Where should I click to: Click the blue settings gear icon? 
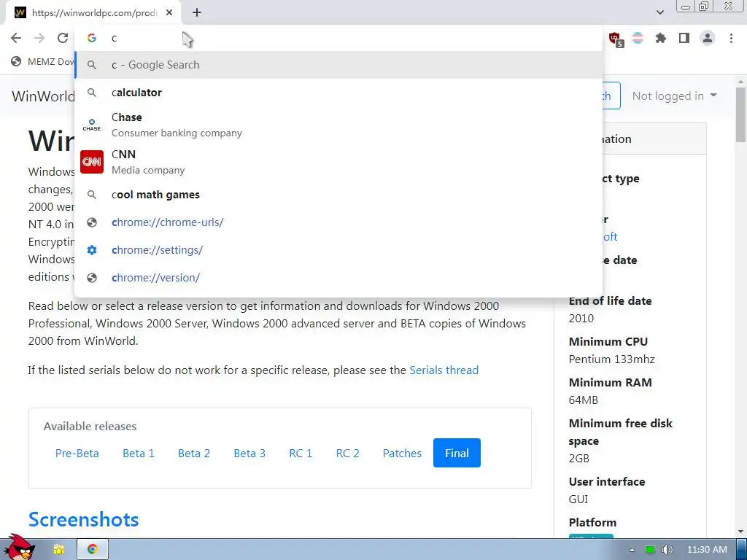pos(92,250)
